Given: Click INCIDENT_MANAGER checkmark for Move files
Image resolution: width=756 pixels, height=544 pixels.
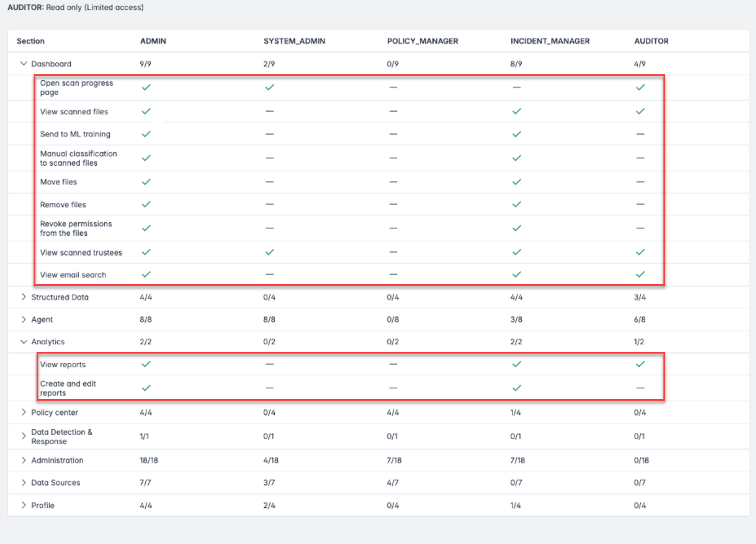Looking at the screenshot, I should click(x=517, y=182).
